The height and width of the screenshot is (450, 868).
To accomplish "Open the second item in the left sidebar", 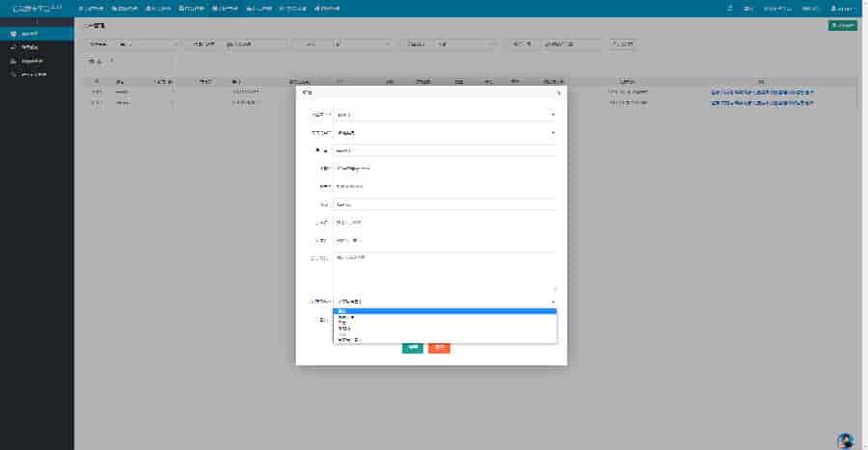I will pos(37,47).
